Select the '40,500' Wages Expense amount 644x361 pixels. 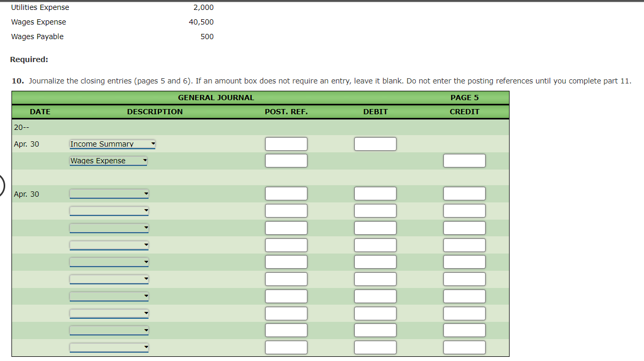click(x=201, y=22)
